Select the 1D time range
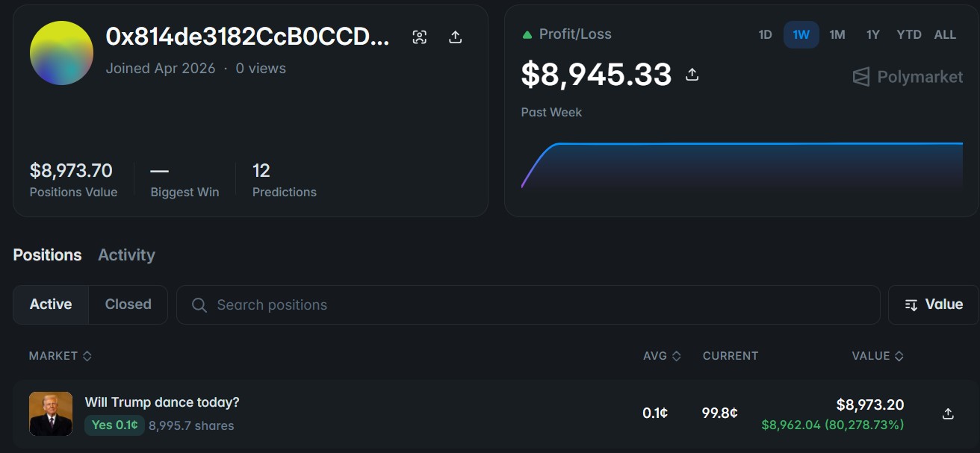The image size is (980, 453). tap(765, 35)
